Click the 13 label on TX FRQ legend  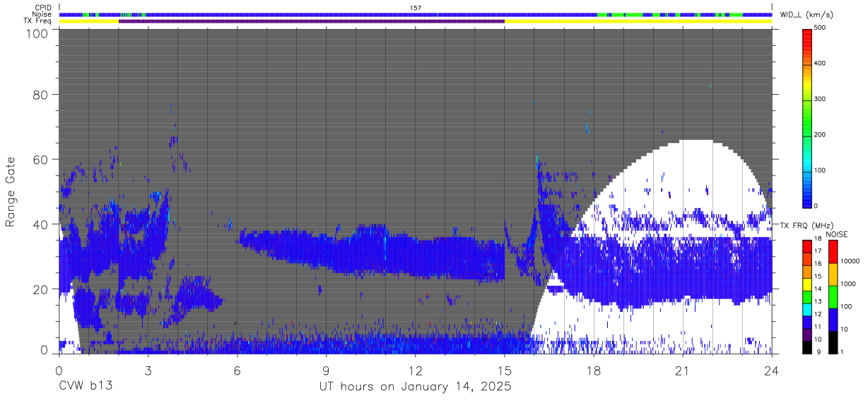(816, 301)
